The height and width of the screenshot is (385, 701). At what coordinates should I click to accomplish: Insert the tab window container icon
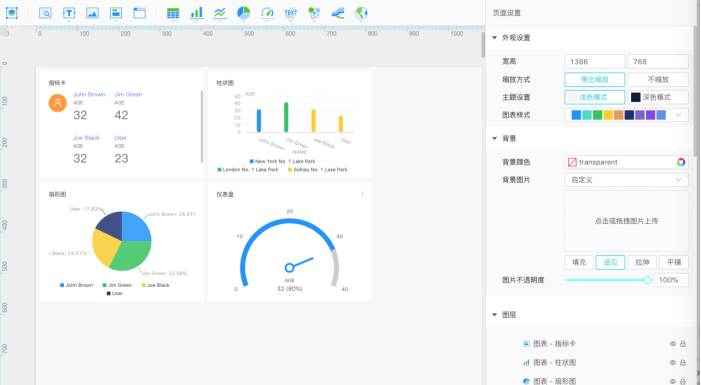(x=139, y=13)
